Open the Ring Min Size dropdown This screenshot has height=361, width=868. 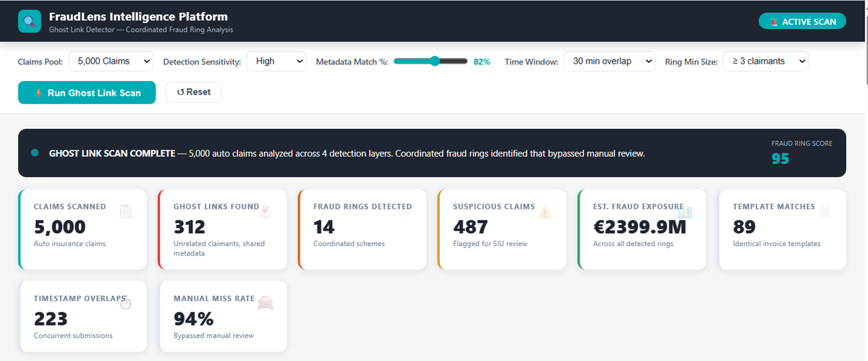point(766,61)
